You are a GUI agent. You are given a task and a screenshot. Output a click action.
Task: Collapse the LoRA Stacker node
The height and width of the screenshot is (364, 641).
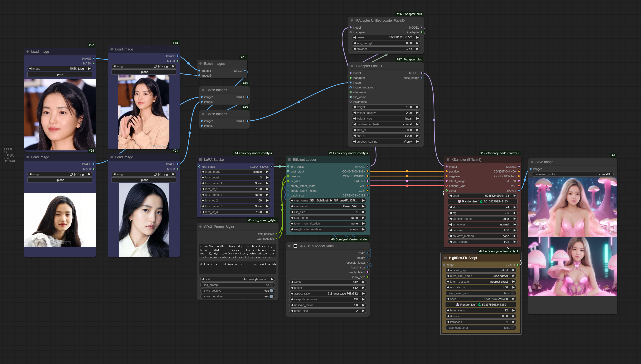(x=200, y=159)
